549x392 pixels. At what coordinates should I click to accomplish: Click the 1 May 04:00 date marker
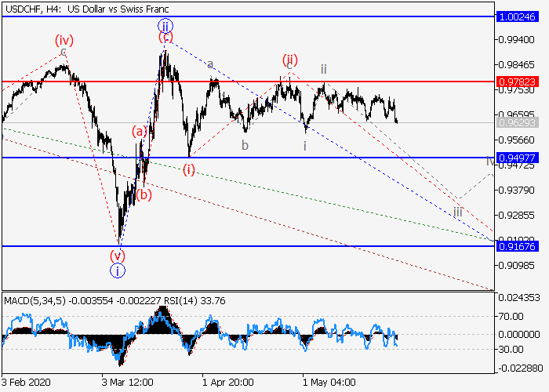coord(329,382)
